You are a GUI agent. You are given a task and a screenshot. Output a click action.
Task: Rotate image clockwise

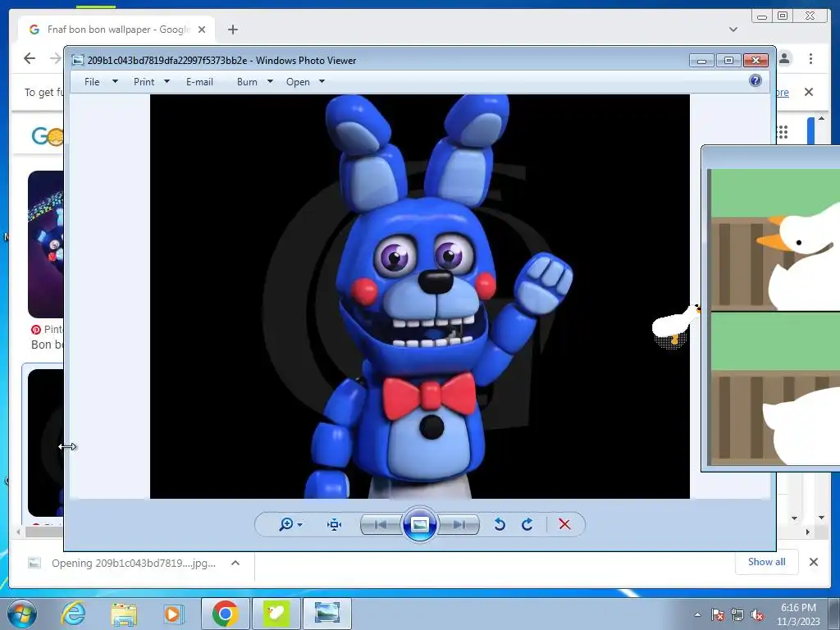tap(527, 524)
